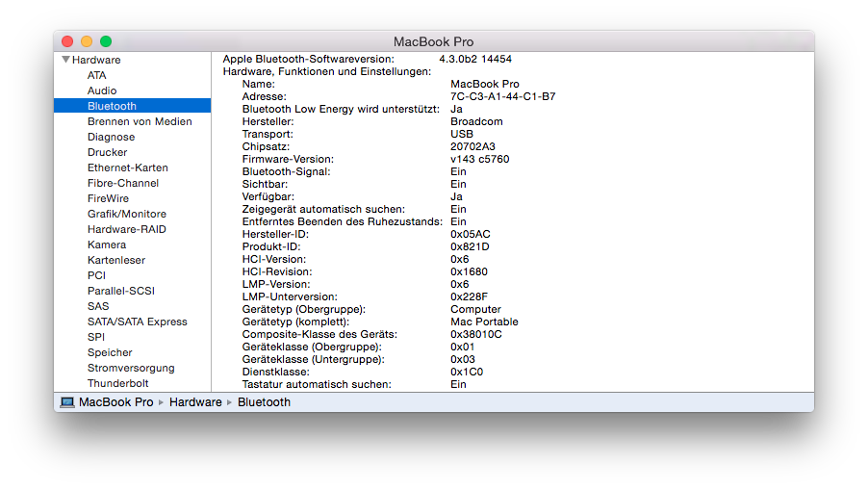Select Diagnose in sidebar
Image resolution: width=868 pixels, height=489 pixels.
pos(111,137)
